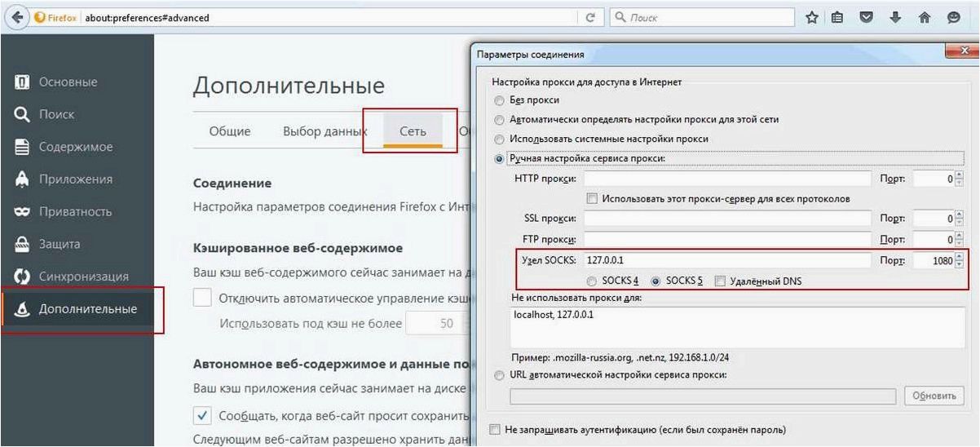Switch to the Общие tab
Image resolution: width=980 pixels, height=447 pixels.
coord(230,131)
